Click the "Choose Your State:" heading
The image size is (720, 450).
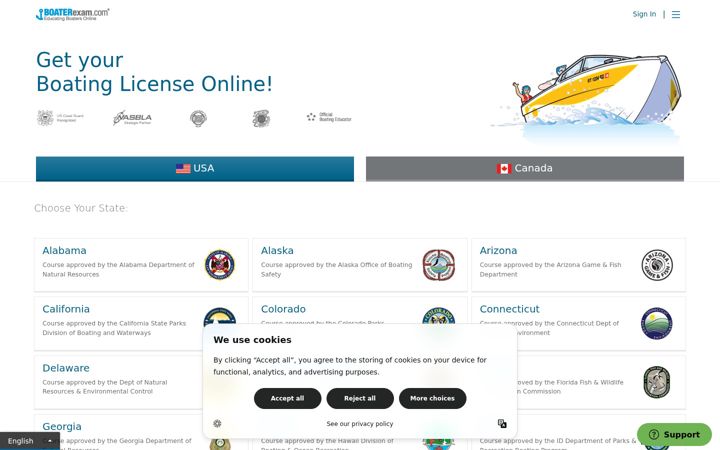(81, 208)
